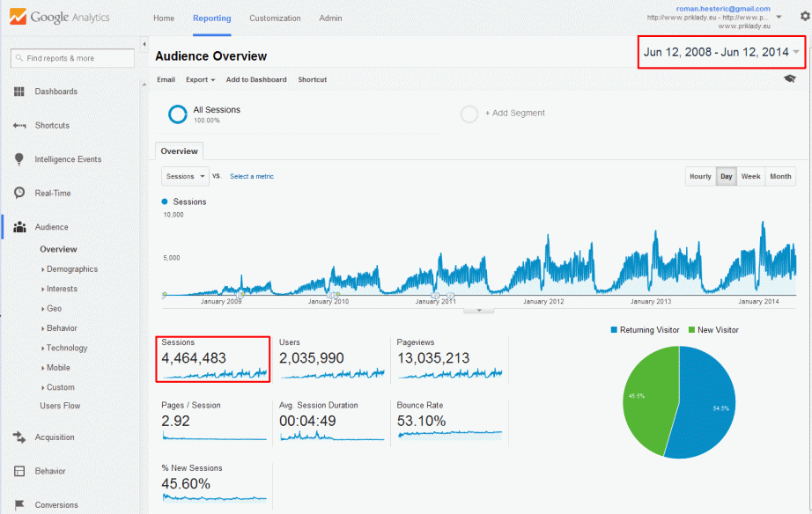The image size is (812, 514).
Task: Click the Avg. Session Duration scorecard
Action: 331,422
